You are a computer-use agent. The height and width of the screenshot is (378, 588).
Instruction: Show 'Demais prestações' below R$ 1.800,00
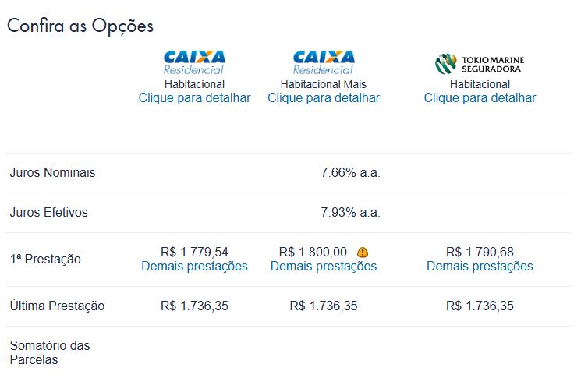pyautogui.click(x=324, y=267)
